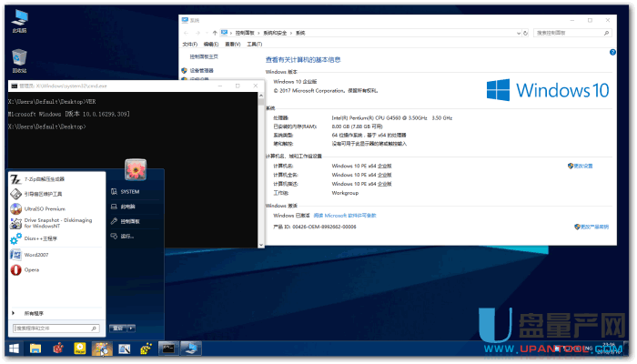Open the View (查看) menu

coord(231,43)
